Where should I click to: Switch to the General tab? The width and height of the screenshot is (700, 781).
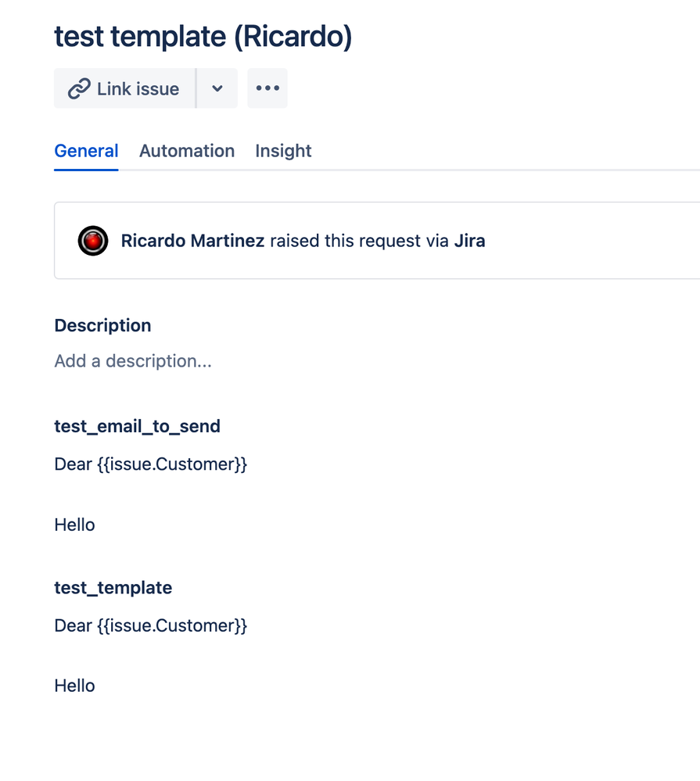(86, 151)
